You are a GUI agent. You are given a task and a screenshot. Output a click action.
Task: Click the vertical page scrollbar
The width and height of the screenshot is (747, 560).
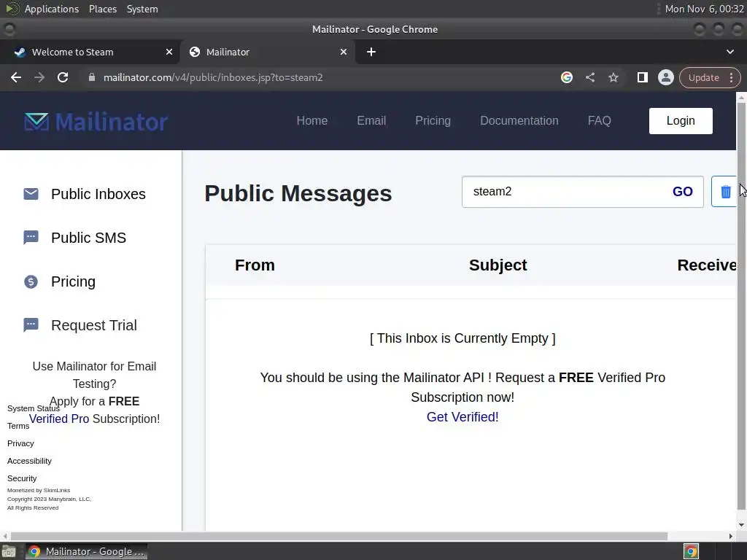741,305
